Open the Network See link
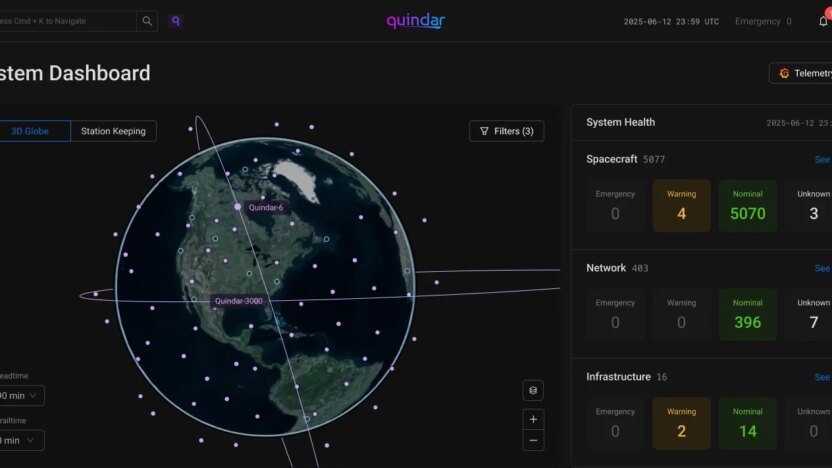The image size is (832, 468). coord(822,268)
